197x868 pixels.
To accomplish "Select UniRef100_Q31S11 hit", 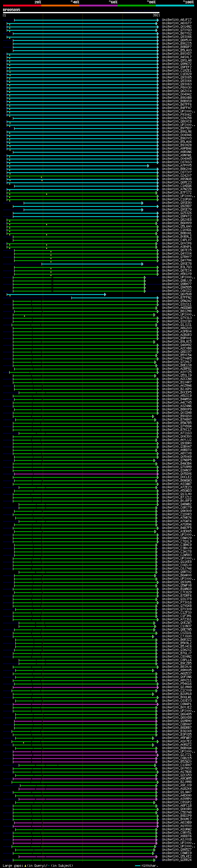I will (177, 304).
